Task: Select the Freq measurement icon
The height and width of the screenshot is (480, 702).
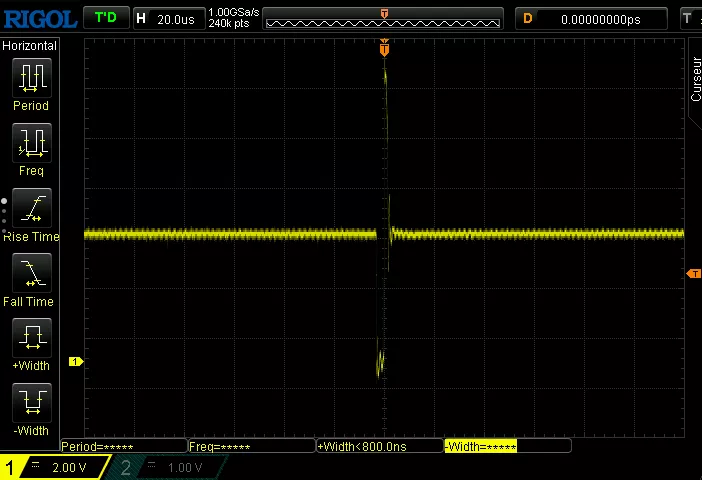Action: click(31, 142)
